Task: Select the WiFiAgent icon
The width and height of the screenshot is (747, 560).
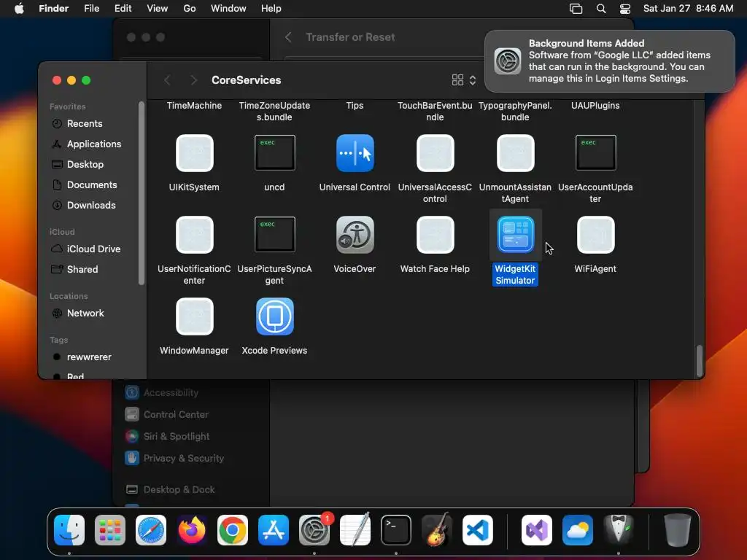Action: (x=595, y=235)
